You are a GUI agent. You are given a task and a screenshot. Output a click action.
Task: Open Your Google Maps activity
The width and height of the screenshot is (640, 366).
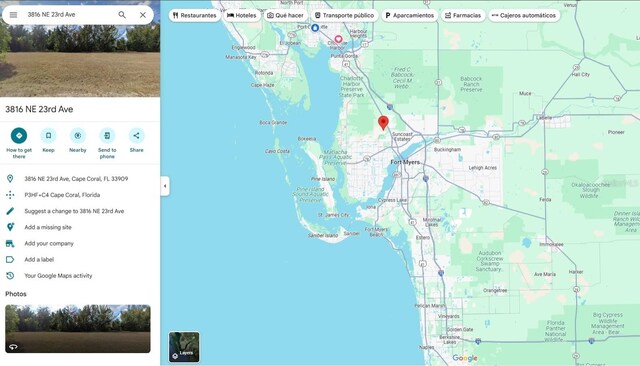coord(58,276)
